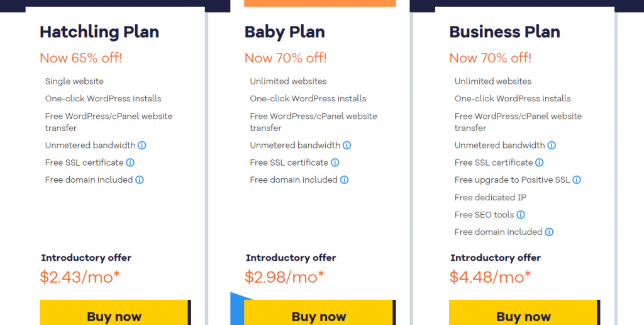Click info icon next to Free SEO tools
The image size is (644, 325).
pyautogui.click(x=521, y=215)
